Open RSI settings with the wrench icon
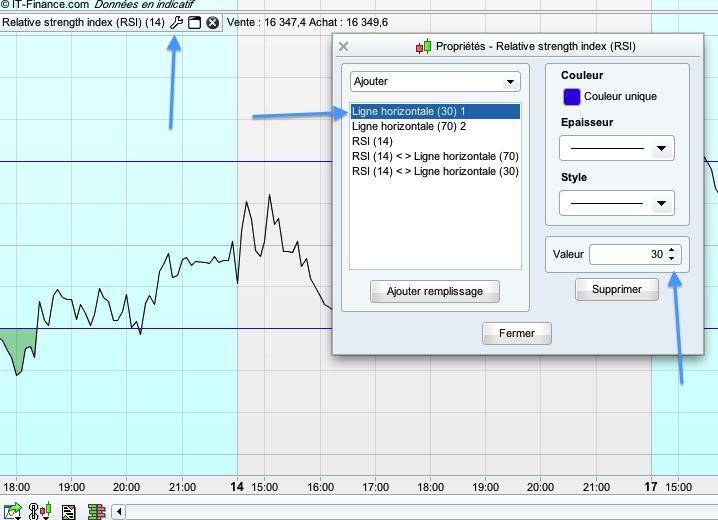This screenshot has width=718, height=520. coord(176,22)
